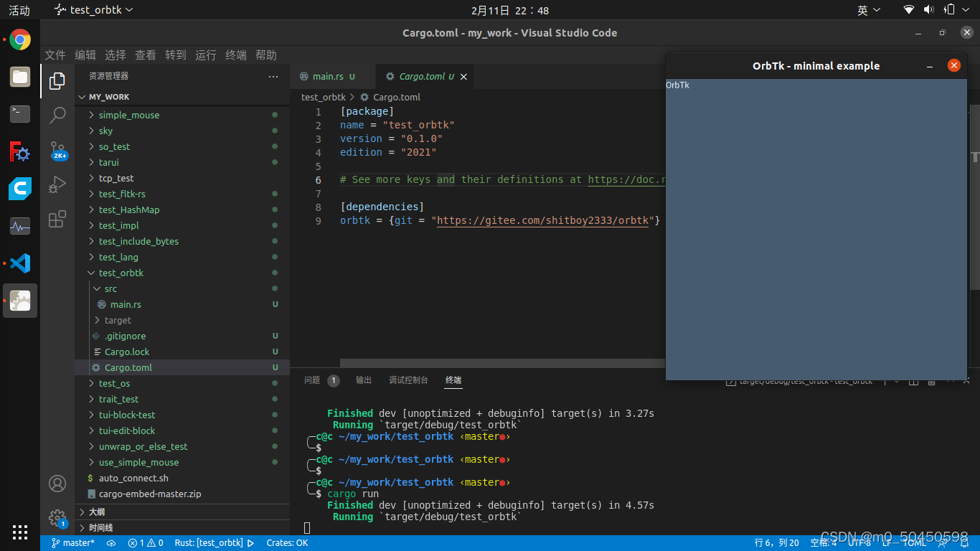980x551 pixels.
Task: Open Source Control view with 2K+ badge
Action: [57, 151]
